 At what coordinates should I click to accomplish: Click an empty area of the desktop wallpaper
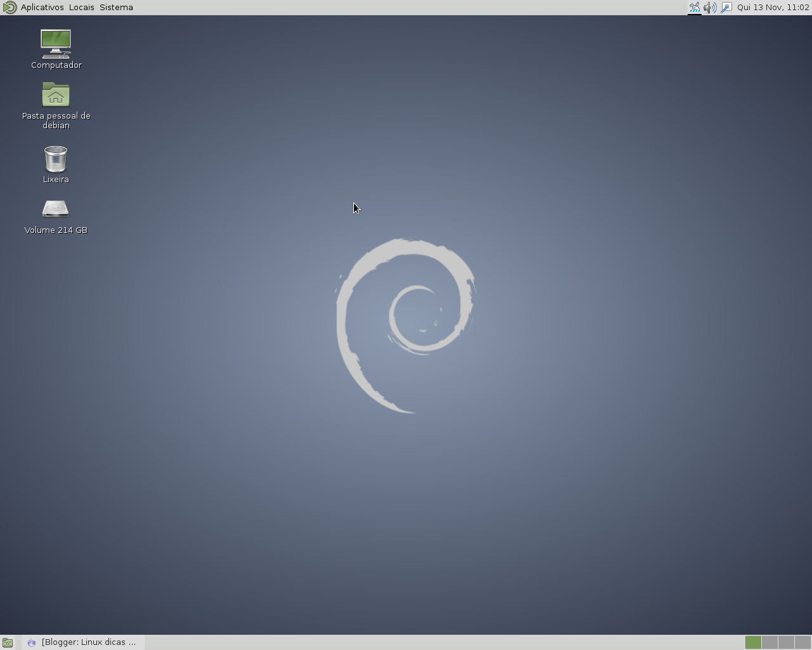tap(406, 508)
